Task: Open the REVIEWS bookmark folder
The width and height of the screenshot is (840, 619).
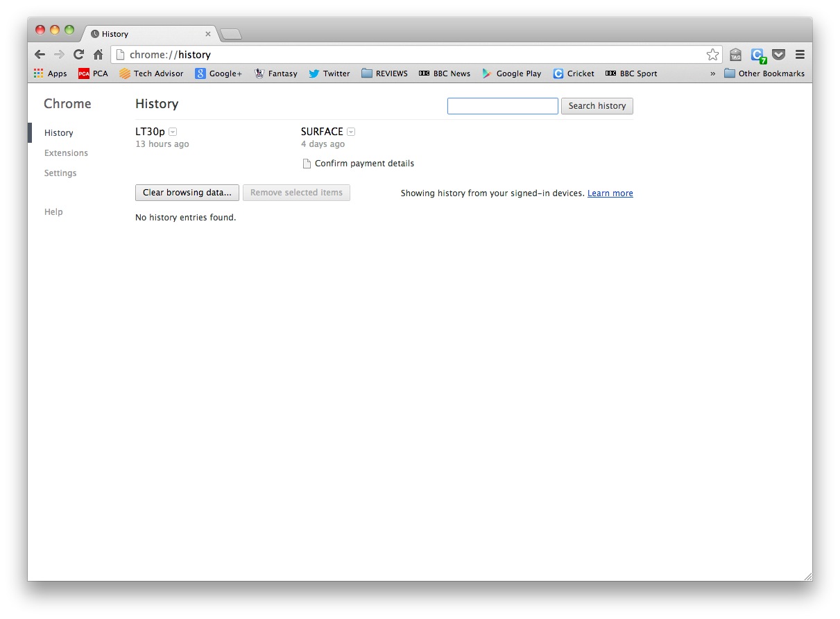Action: 384,73
